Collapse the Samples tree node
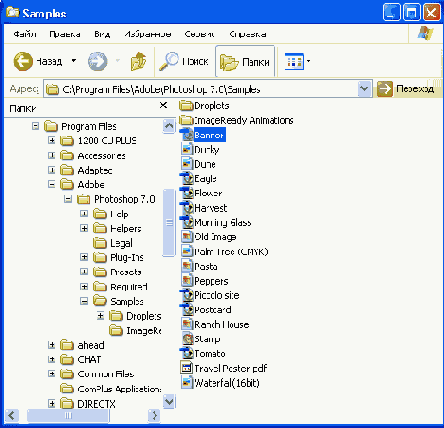The image size is (444, 428). tap(84, 301)
